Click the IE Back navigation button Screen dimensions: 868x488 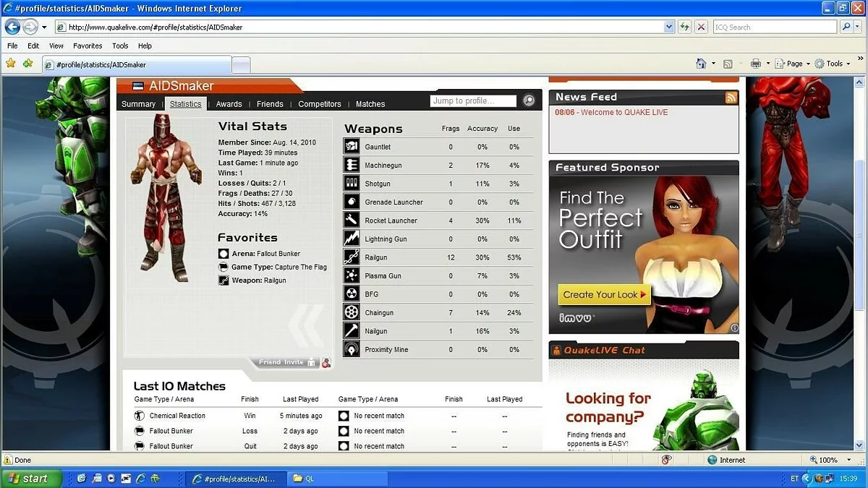pyautogui.click(x=12, y=27)
